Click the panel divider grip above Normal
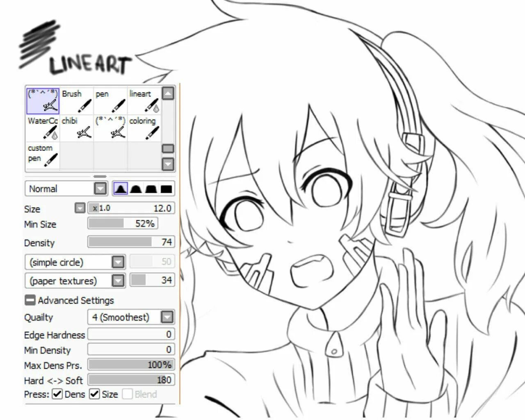The width and height of the screenshot is (525, 420). (100, 176)
